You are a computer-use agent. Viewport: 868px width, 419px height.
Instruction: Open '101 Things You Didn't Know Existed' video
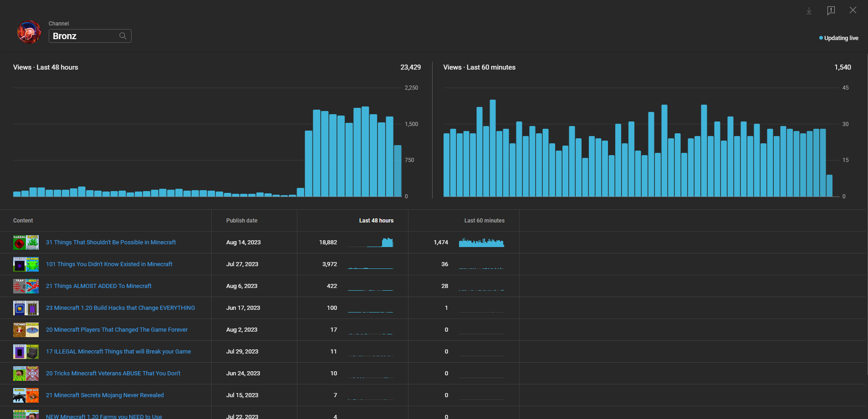click(109, 264)
